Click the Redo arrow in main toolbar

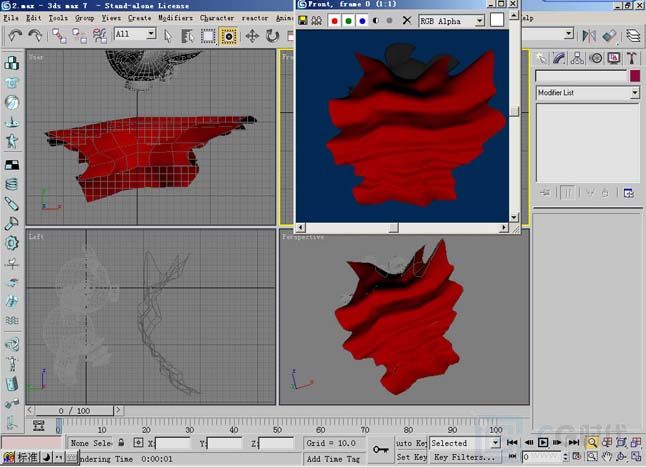35,36
